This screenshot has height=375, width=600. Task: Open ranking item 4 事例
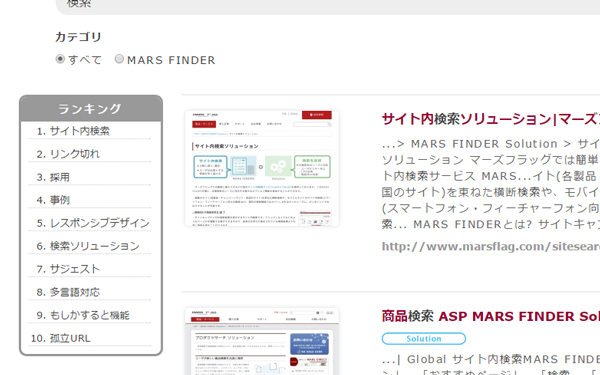point(60,200)
